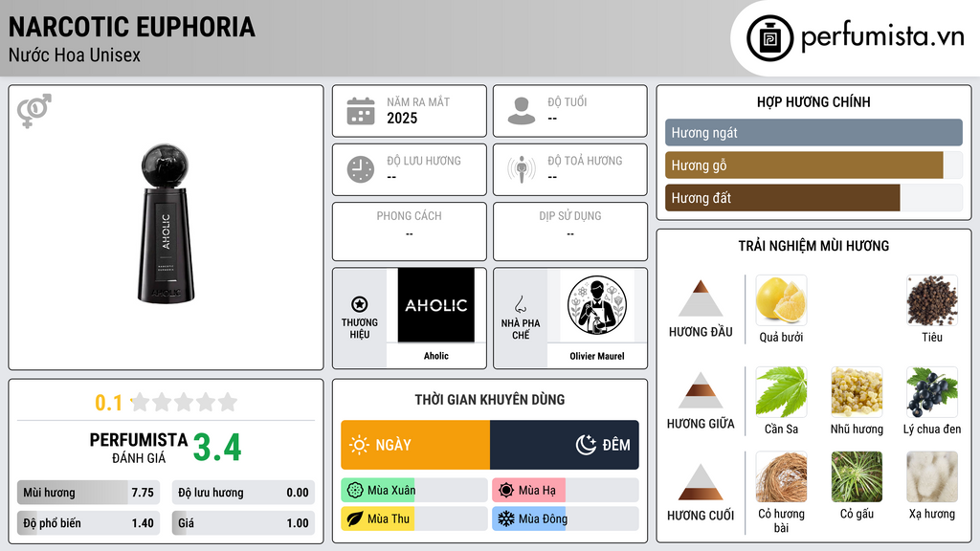Viewport: 980px width, 551px height.
Task: Click the Độ lưu hương 0.00 score bar
Action: tap(243, 493)
